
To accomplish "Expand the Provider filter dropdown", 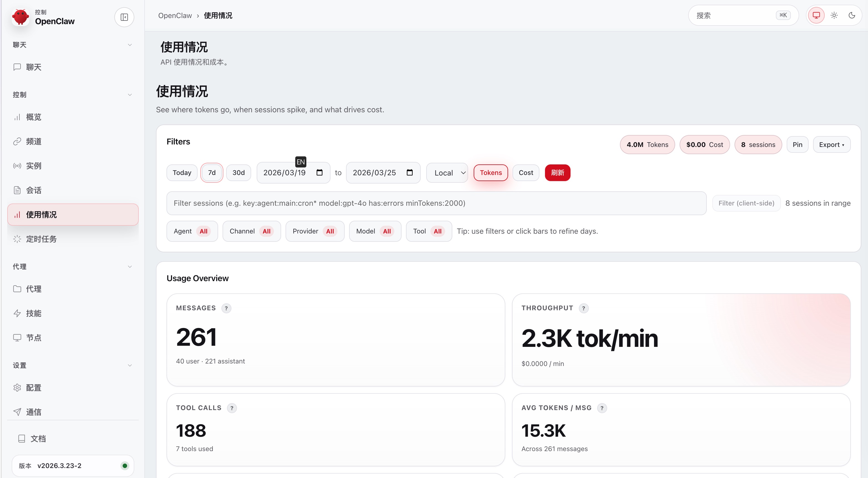I will click(314, 231).
